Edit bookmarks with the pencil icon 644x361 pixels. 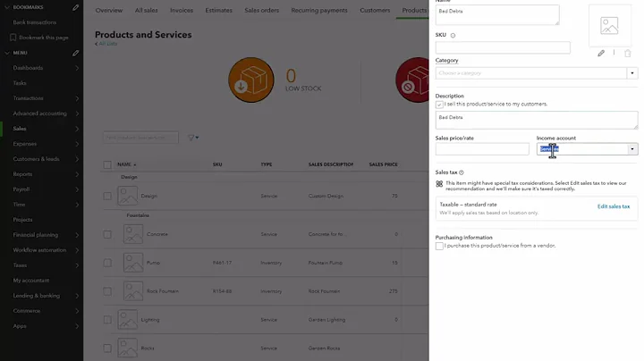tap(75, 7)
